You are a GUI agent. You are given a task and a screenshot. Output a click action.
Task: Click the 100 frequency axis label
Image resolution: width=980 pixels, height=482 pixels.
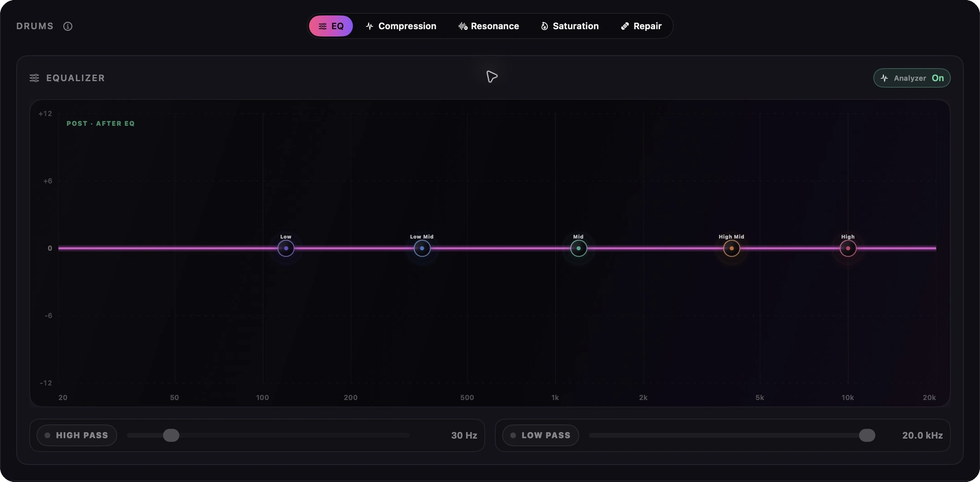262,398
